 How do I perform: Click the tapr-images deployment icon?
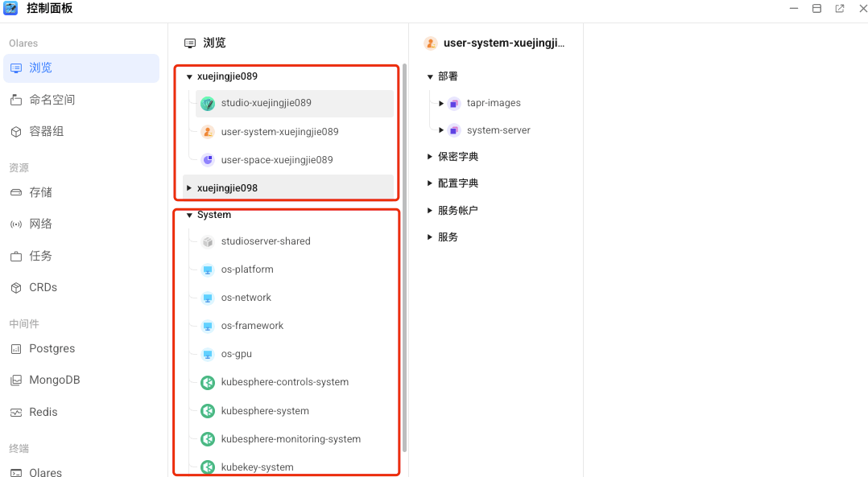pyautogui.click(x=453, y=103)
